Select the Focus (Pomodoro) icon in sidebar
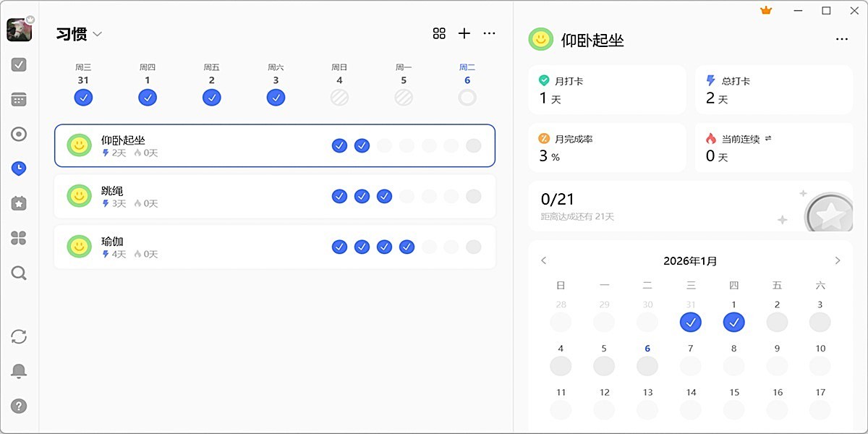The height and width of the screenshot is (434, 868). (x=19, y=134)
